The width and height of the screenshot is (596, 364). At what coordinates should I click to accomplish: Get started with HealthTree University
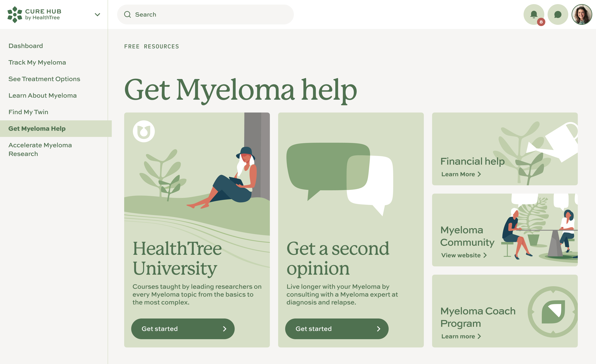coord(183,329)
